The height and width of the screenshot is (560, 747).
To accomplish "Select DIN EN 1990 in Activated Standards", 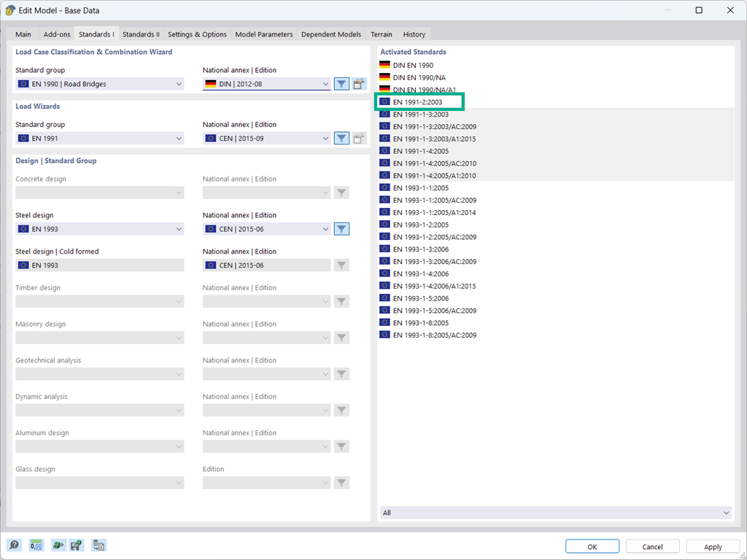I will 413,65.
